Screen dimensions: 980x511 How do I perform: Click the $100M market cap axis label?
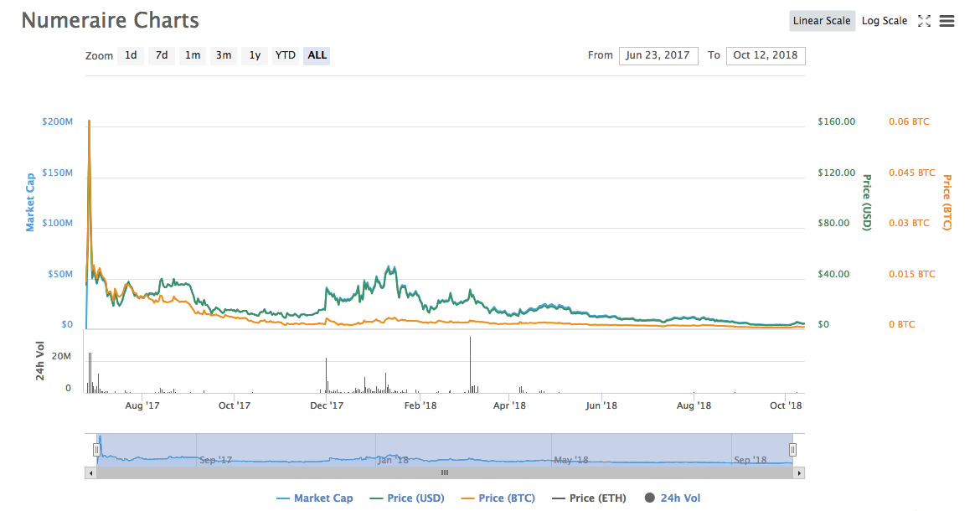click(x=58, y=223)
